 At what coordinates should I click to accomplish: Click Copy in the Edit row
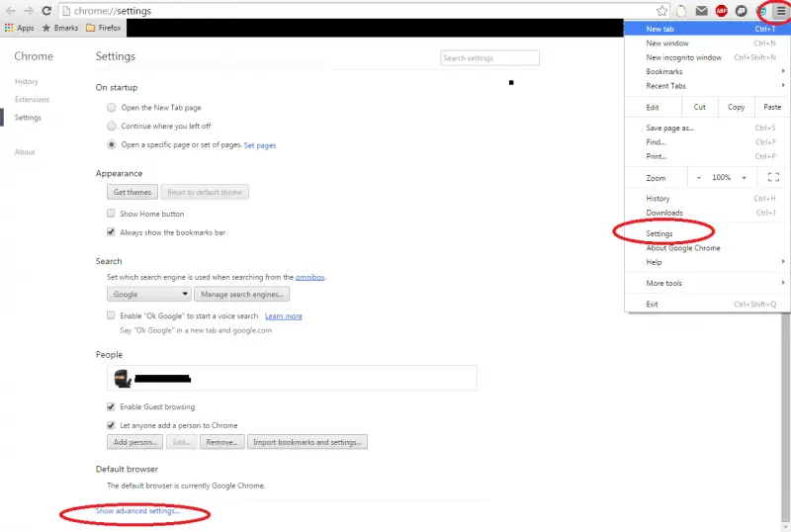736,107
